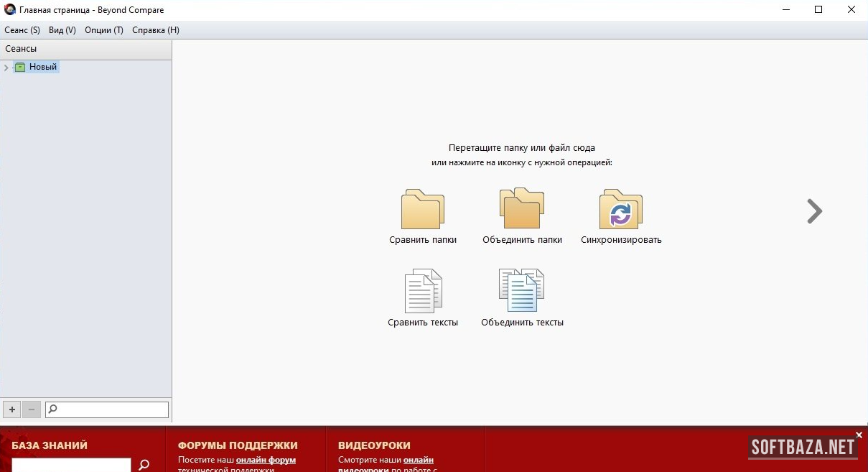Open the Сравнить тексты text compare icon
This screenshot has height=472, width=868.
423,291
